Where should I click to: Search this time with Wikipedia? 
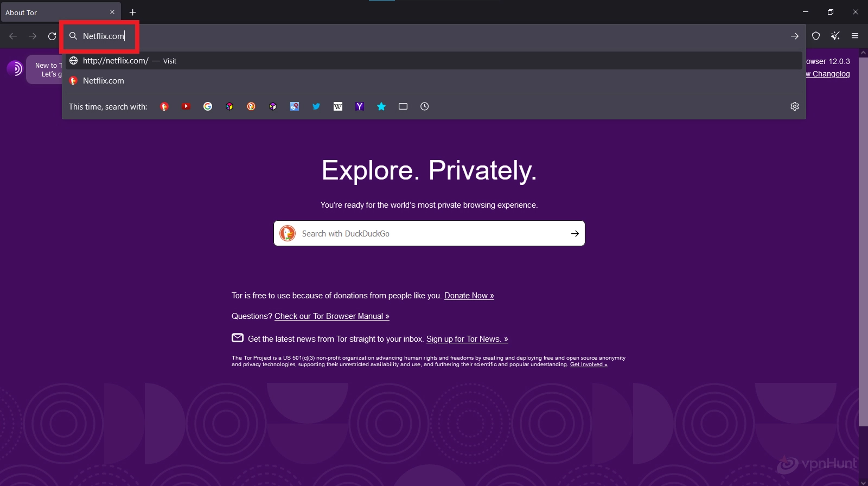[x=338, y=106]
